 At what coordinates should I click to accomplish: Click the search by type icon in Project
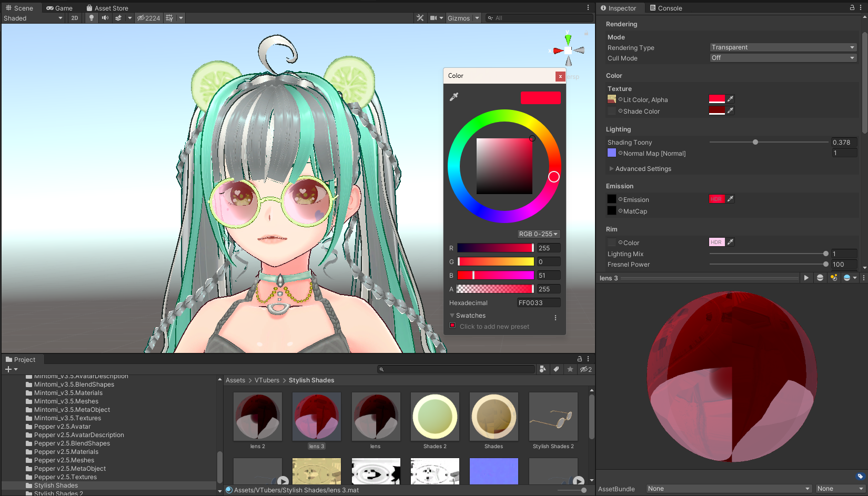(542, 369)
